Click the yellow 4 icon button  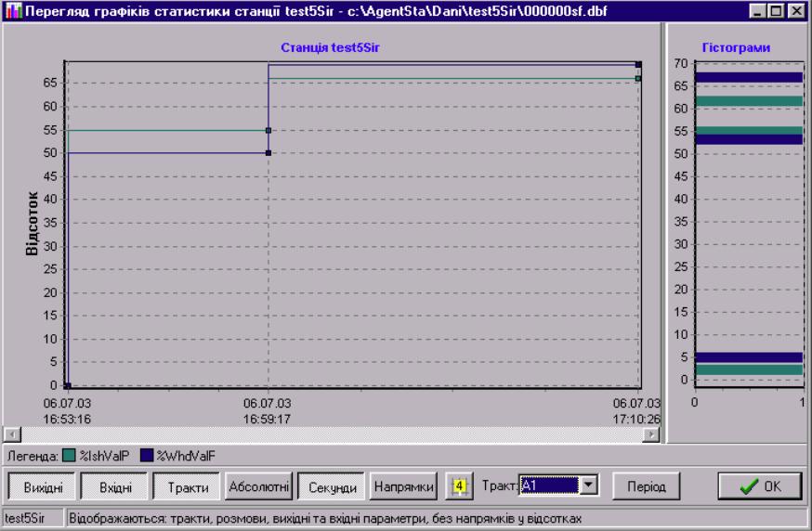(x=459, y=486)
